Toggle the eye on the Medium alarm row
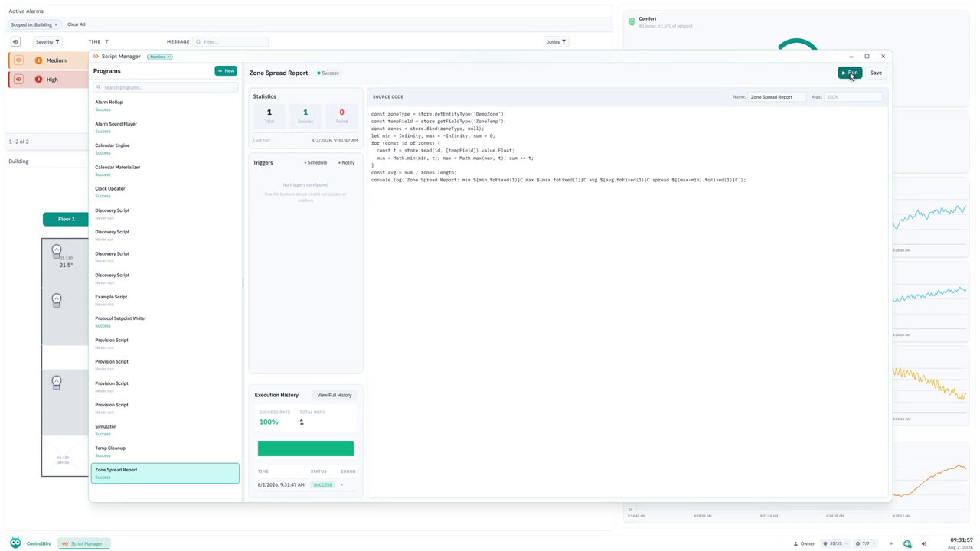Viewport: 980px width, 551px height. pyautogui.click(x=19, y=60)
